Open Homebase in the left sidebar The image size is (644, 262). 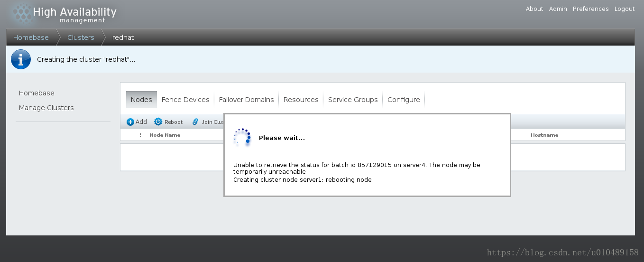point(37,93)
